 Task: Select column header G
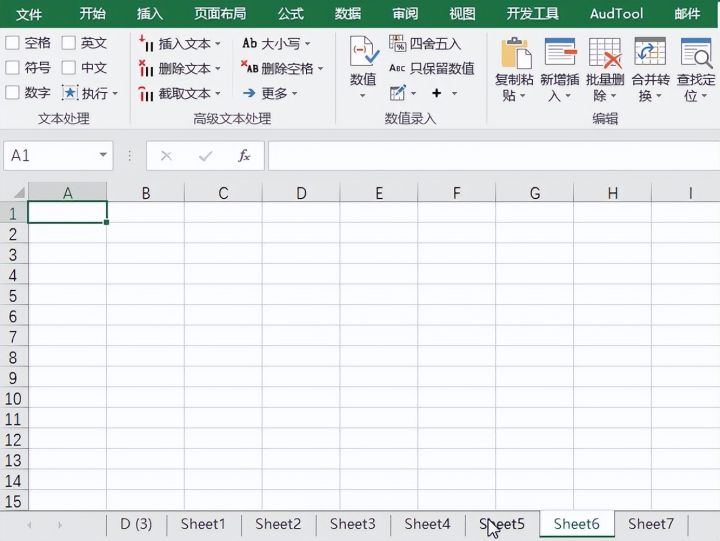(x=534, y=192)
